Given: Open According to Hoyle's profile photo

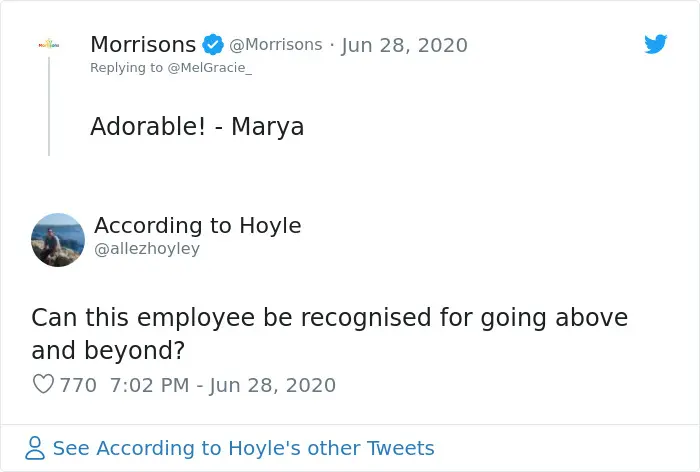Looking at the screenshot, I should point(58,240).
